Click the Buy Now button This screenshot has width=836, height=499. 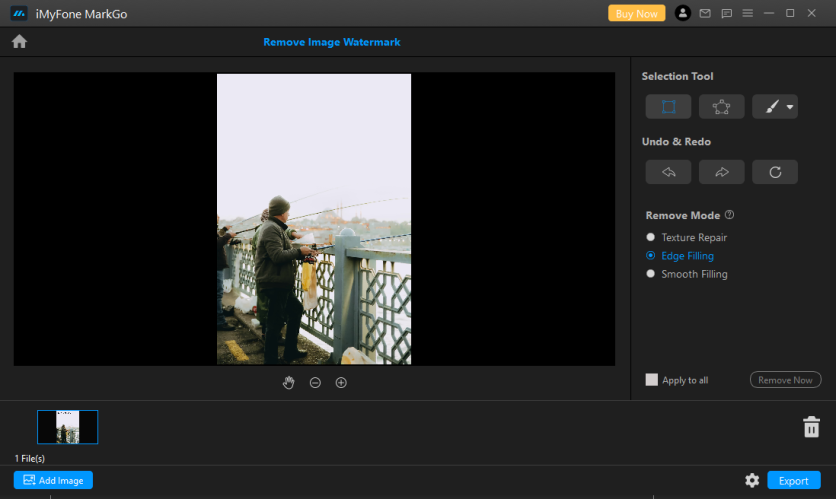[x=637, y=13]
